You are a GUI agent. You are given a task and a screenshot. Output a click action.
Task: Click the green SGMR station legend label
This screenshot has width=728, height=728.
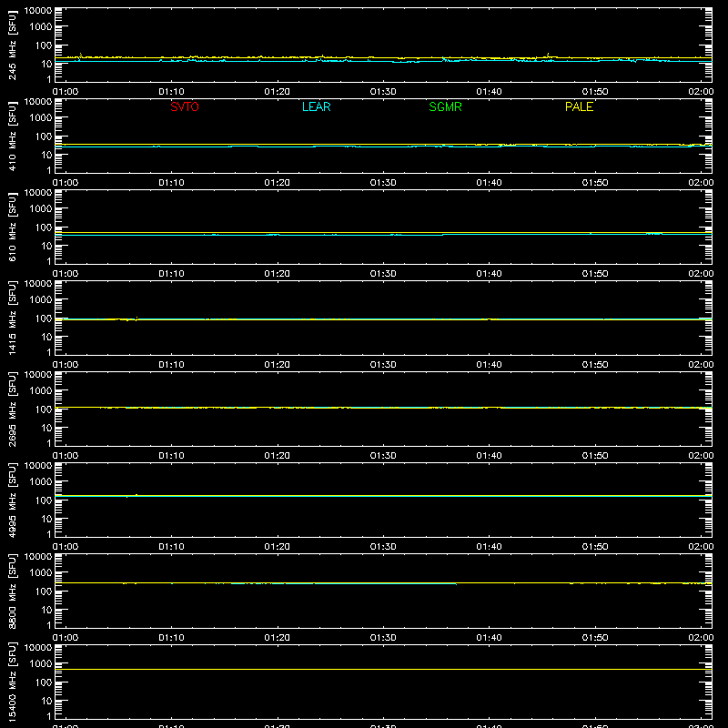tap(445, 106)
